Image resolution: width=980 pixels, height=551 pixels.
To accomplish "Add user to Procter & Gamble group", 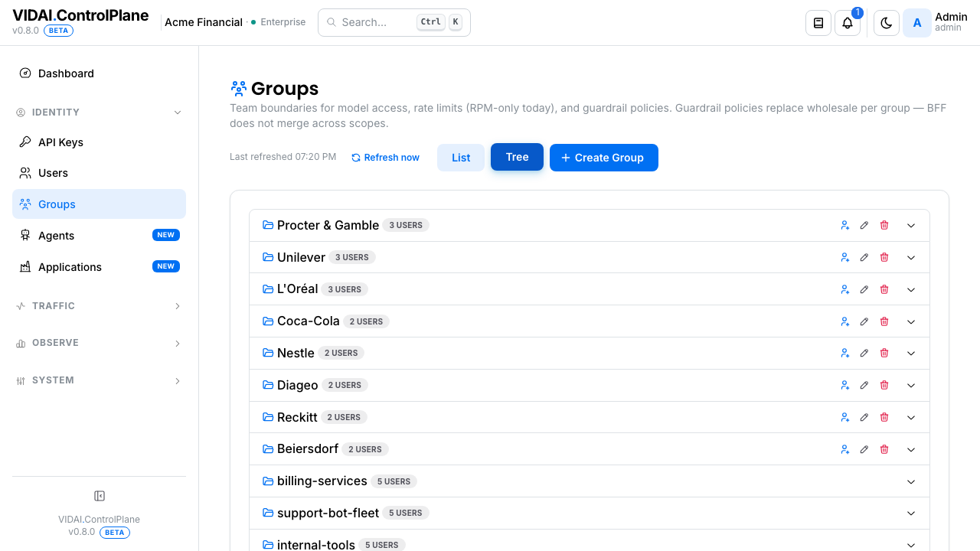I will [845, 225].
